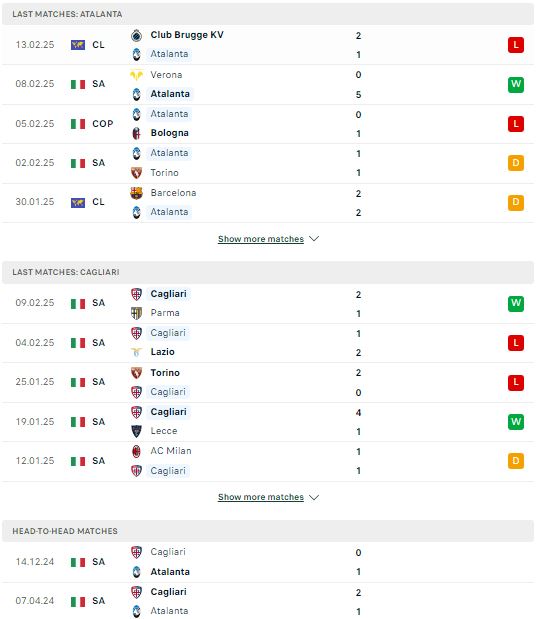Viewport: 544px width, 619px height.
Task: Click the Parma team crest
Action: (x=136, y=313)
